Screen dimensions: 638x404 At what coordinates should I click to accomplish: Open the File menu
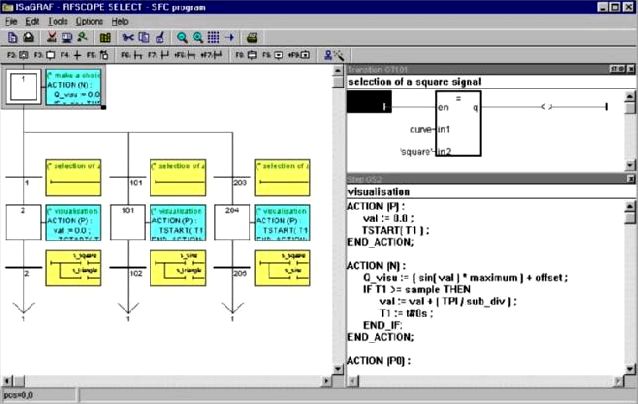[12, 20]
